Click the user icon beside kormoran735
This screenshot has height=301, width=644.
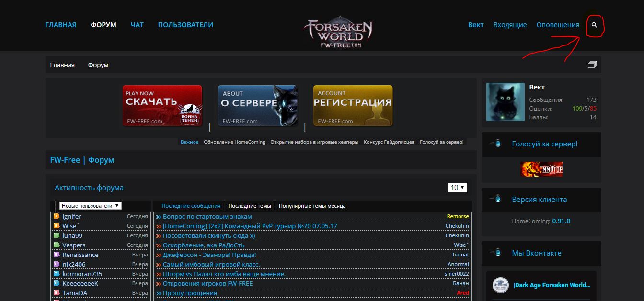pyautogui.click(x=57, y=274)
